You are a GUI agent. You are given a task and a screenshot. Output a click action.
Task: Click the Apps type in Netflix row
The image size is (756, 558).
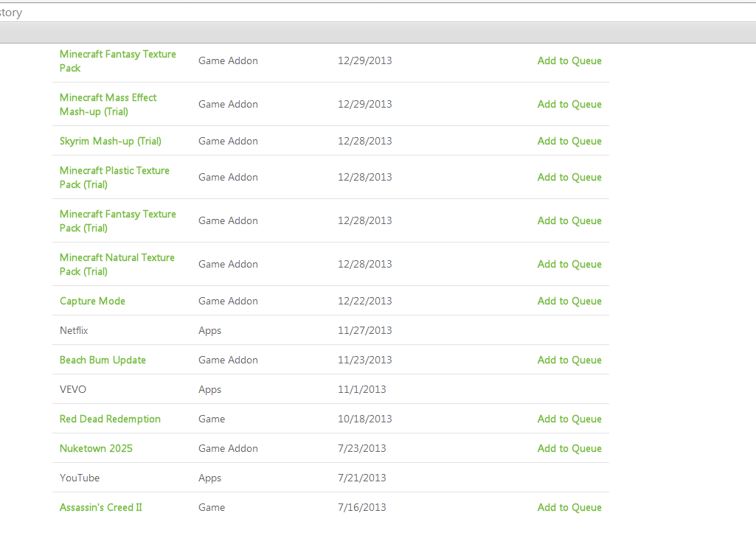[x=209, y=331]
